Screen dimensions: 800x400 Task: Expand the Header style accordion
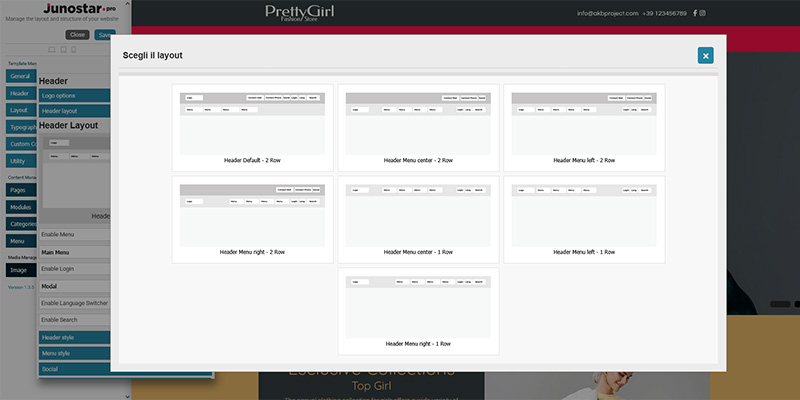tap(74, 337)
